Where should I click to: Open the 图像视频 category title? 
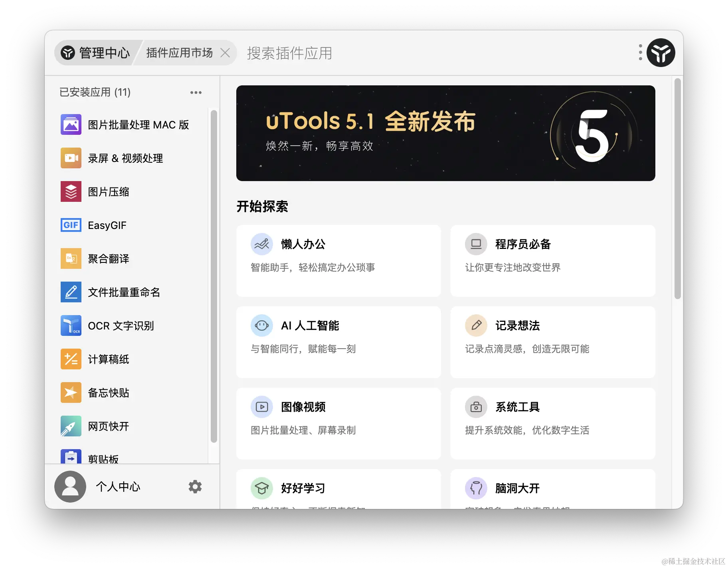click(x=303, y=407)
